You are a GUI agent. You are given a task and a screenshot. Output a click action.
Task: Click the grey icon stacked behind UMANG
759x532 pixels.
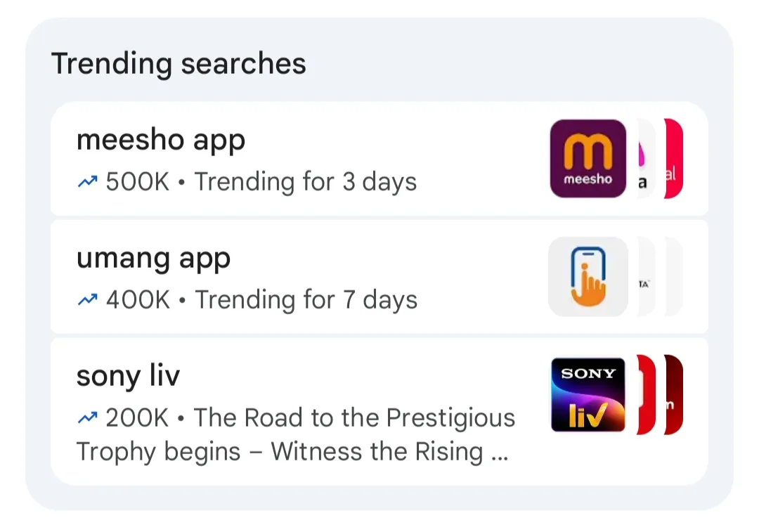[x=644, y=275]
